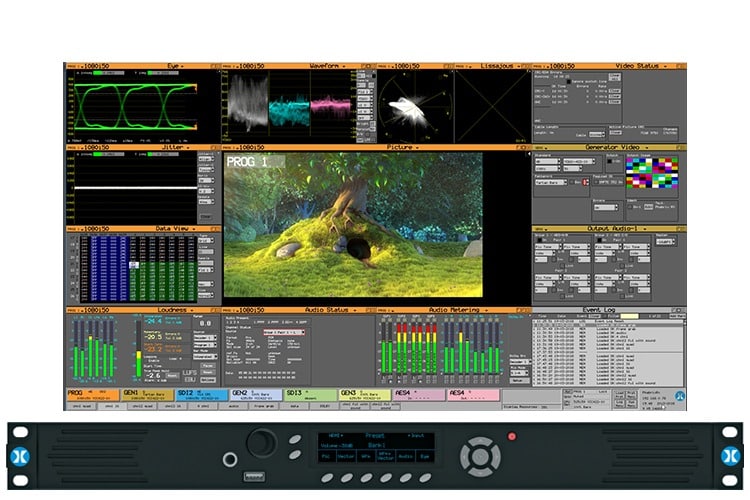Select the PROG source tab
This screenshot has width=750, height=500.
pos(92,395)
